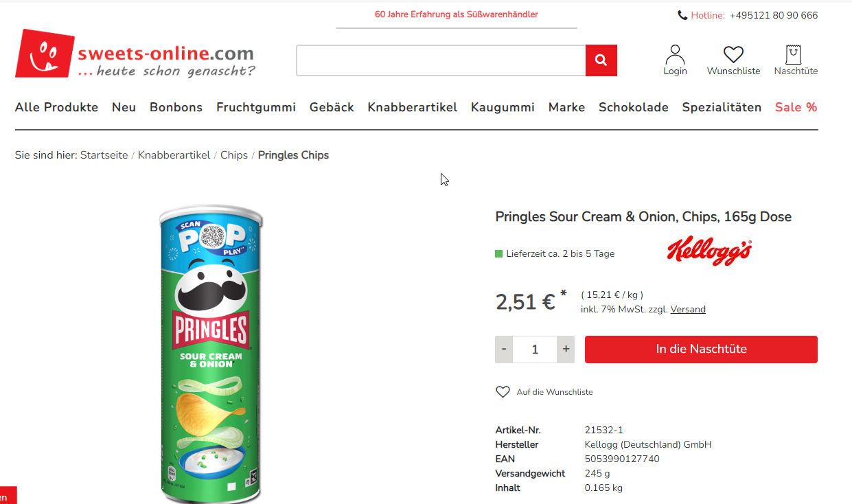Click the heart icon next to Auf die Wunschliste

pyautogui.click(x=503, y=392)
